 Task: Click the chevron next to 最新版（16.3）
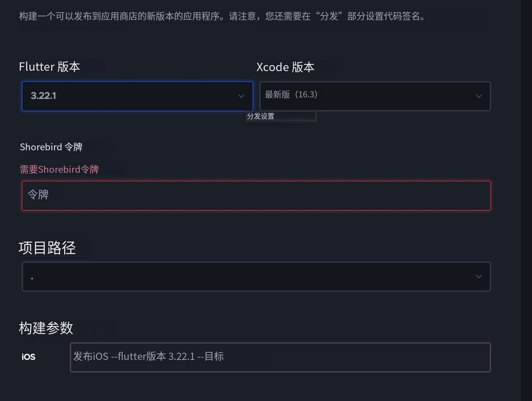click(x=478, y=96)
